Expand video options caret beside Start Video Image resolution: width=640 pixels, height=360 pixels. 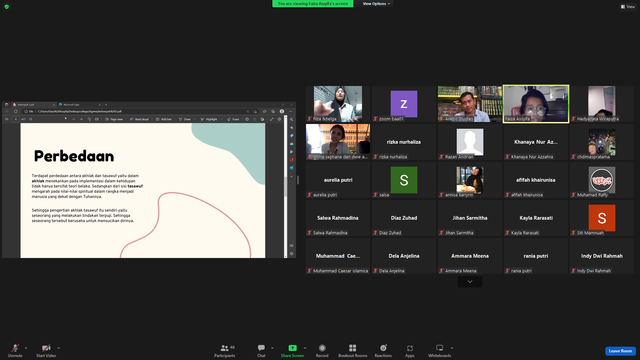[x=58, y=348]
